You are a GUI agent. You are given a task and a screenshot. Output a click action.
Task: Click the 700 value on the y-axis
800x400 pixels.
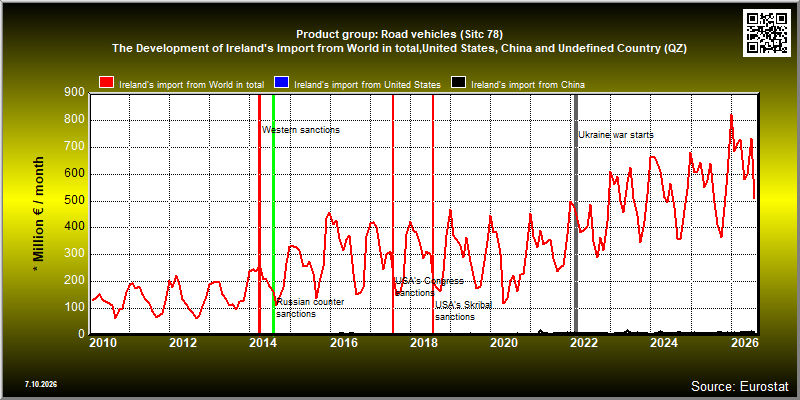tap(74, 147)
